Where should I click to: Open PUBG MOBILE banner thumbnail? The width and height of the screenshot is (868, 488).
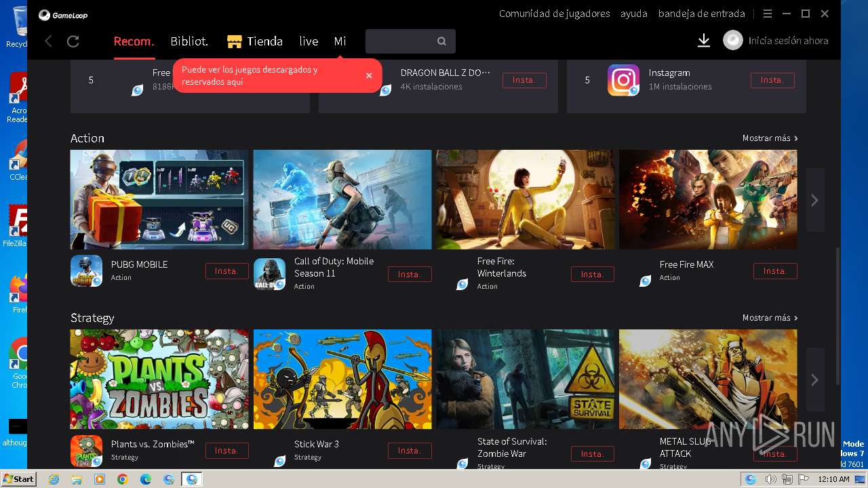coord(159,199)
